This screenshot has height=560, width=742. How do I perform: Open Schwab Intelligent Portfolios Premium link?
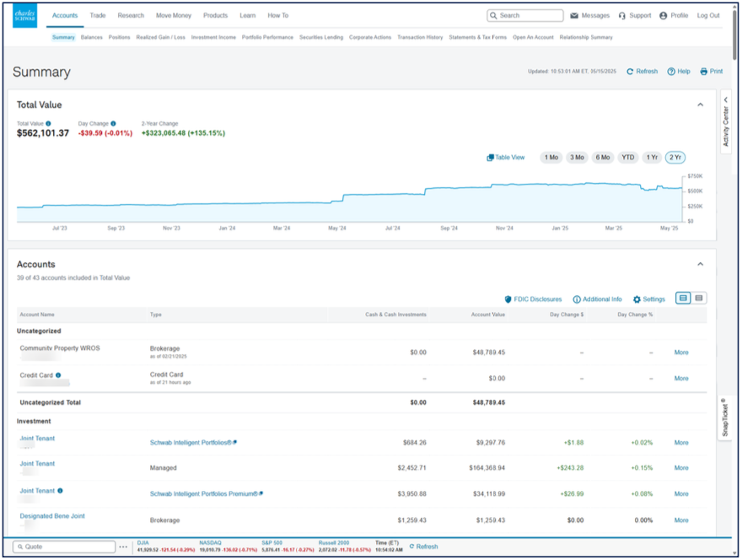[x=207, y=494]
